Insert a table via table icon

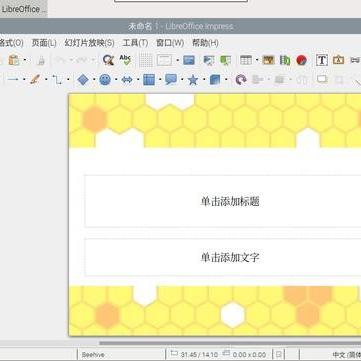pos(246,60)
